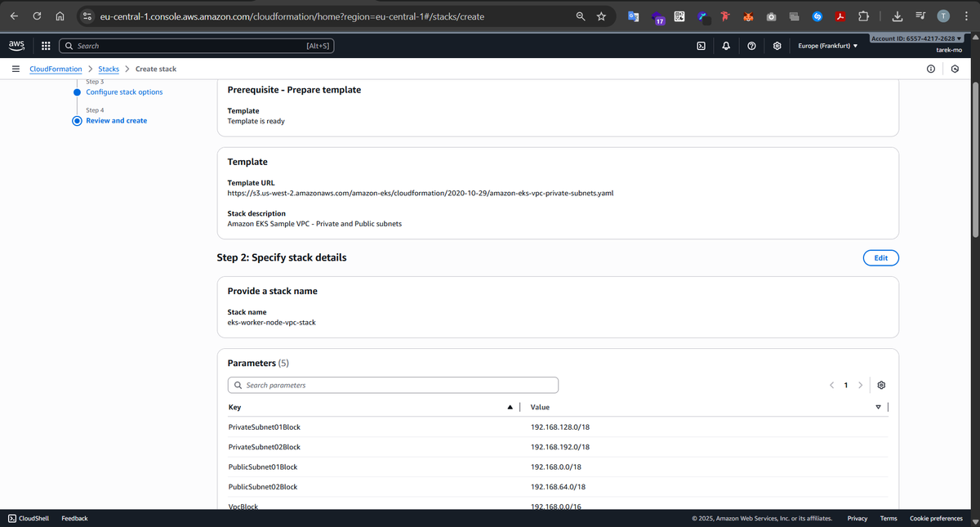Select stack name eks-worker-node-vpc-stack
The width and height of the screenshot is (980, 527).
coord(271,323)
